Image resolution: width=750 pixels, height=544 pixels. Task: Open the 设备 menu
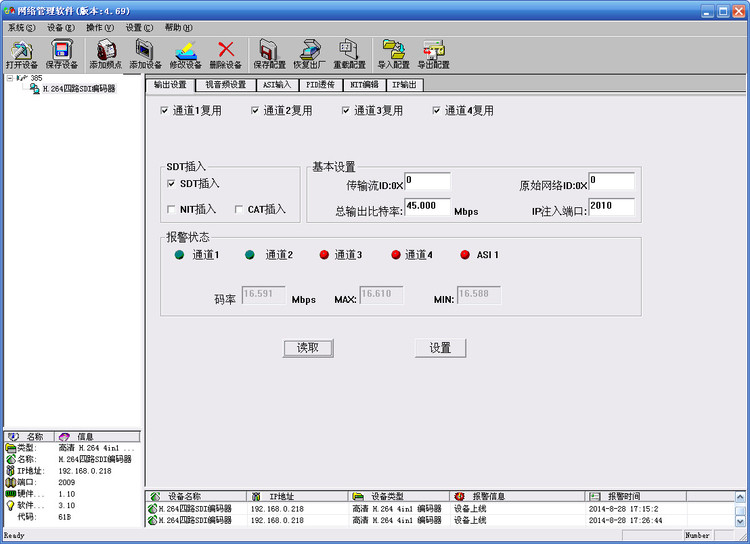tap(61, 28)
